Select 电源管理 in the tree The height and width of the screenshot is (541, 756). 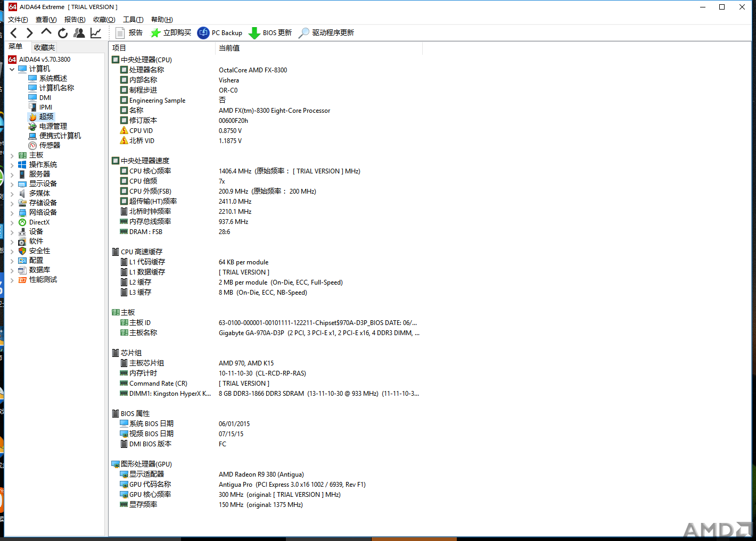coord(53,126)
